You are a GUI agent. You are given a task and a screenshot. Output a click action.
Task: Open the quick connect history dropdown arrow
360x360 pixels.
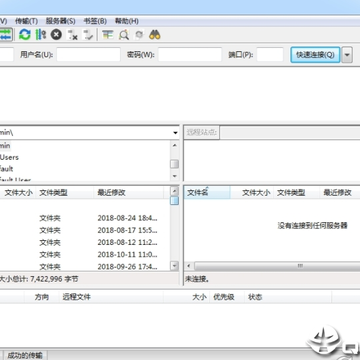(x=347, y=55)
